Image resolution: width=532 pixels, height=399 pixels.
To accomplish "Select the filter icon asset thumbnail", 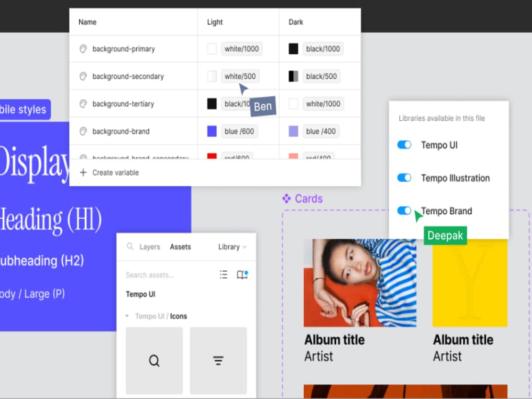I will (218, 360).
